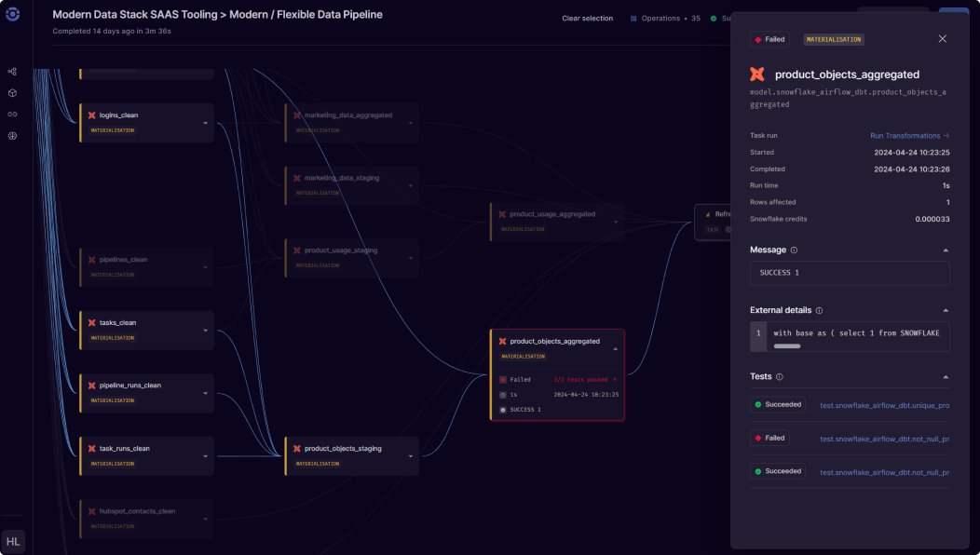Click the app logo at the top left
Screen dimensions: 980x555
pos(12,13)
